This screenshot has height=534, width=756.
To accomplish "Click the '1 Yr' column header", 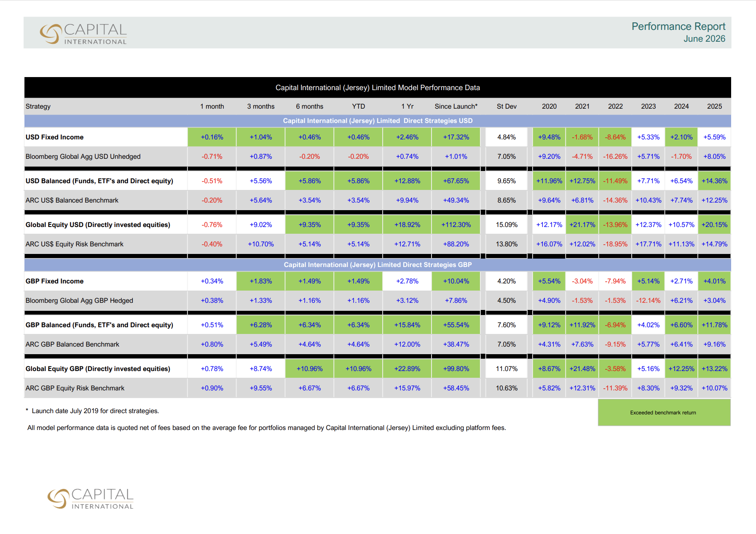I will point(407,107).
